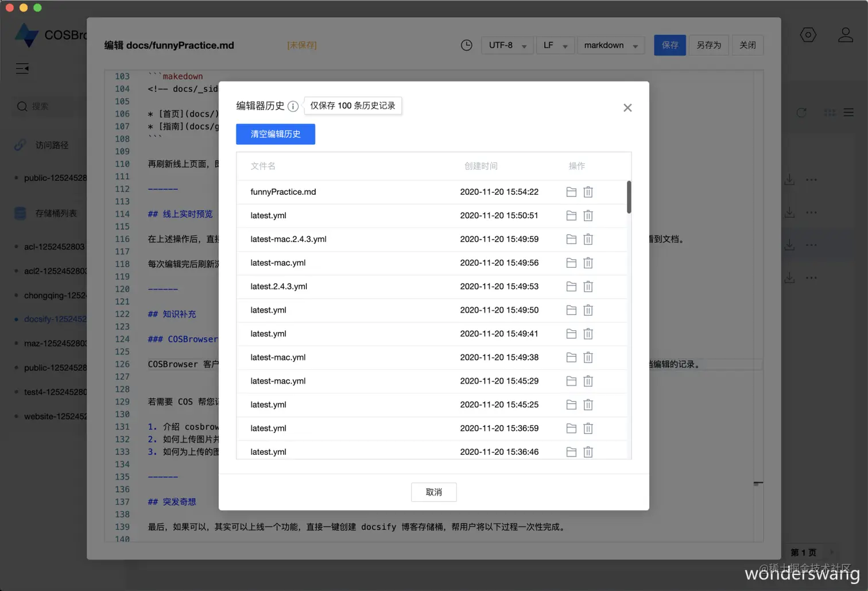Open the LF line ending dropdown
868x591 pixels.
[x=555, y=45]
